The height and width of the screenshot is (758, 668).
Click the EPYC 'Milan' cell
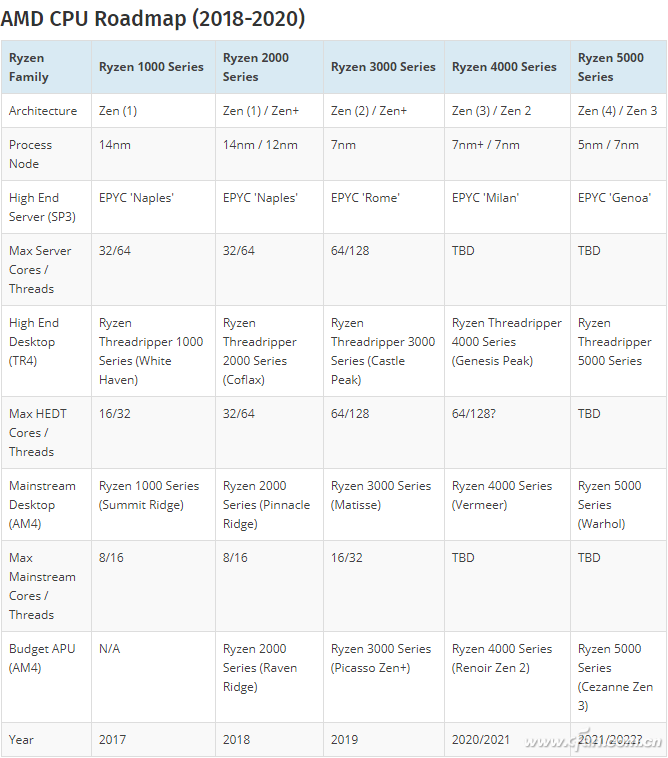point(485,198)
